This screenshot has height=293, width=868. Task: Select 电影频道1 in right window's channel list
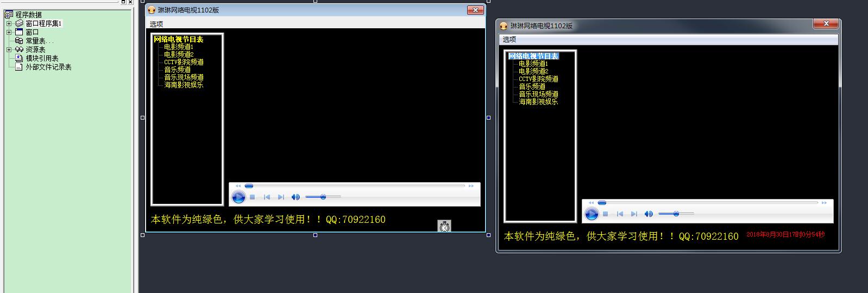click(x=533, y=64)
